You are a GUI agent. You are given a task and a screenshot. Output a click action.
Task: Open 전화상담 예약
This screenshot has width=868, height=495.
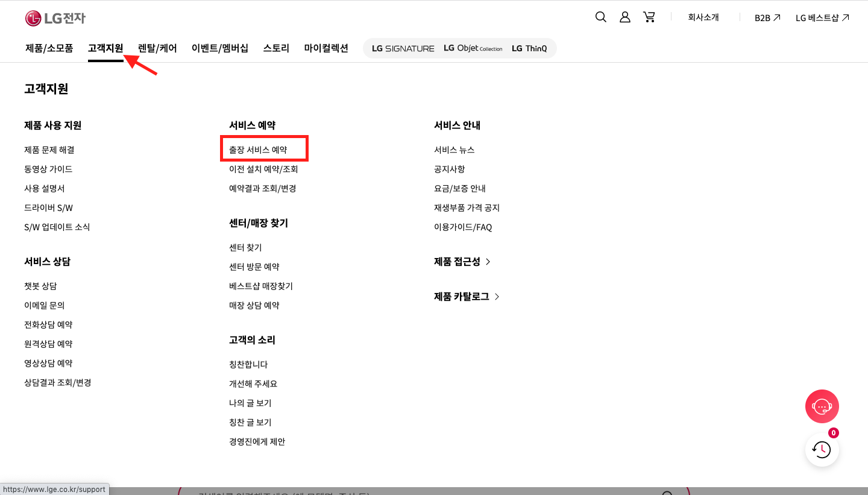48,324
